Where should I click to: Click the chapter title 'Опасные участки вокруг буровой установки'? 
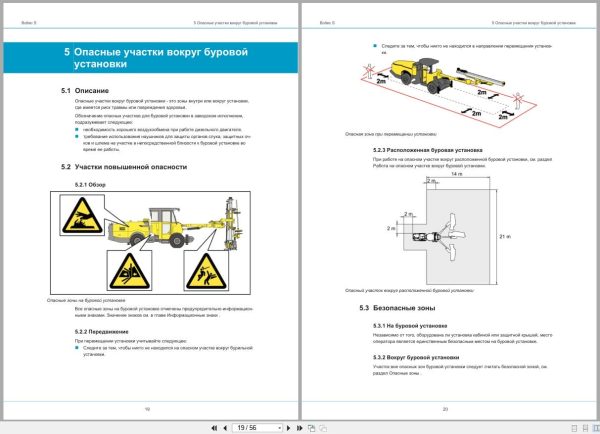click(x=161, y=58)
